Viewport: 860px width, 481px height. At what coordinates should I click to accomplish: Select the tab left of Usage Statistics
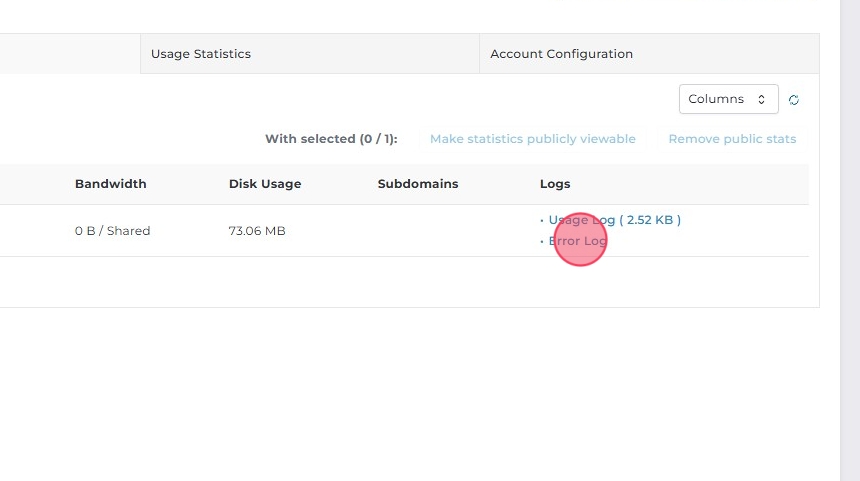pyautogui.click(x=70, y=54)
